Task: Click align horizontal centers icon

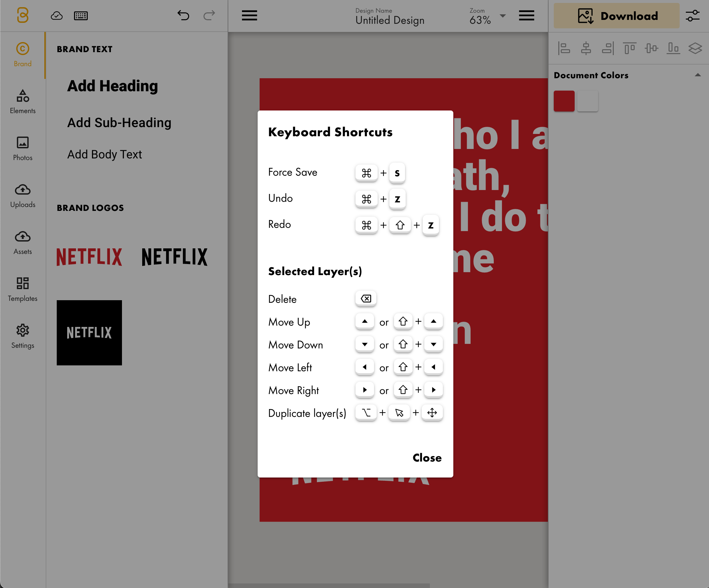Action: tap(586, 48)
